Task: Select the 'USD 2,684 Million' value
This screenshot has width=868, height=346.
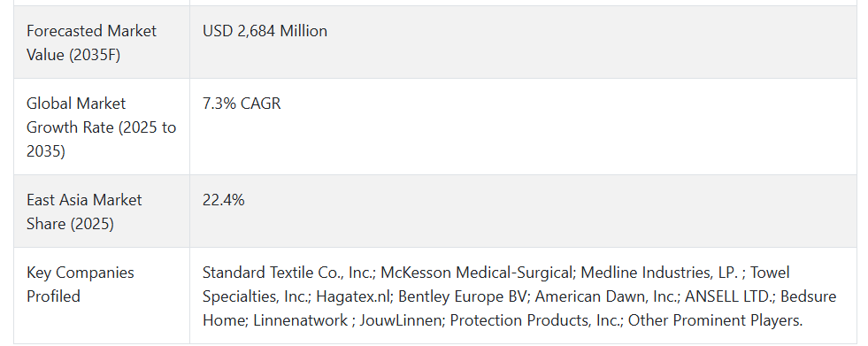Action: coord(265,31)
